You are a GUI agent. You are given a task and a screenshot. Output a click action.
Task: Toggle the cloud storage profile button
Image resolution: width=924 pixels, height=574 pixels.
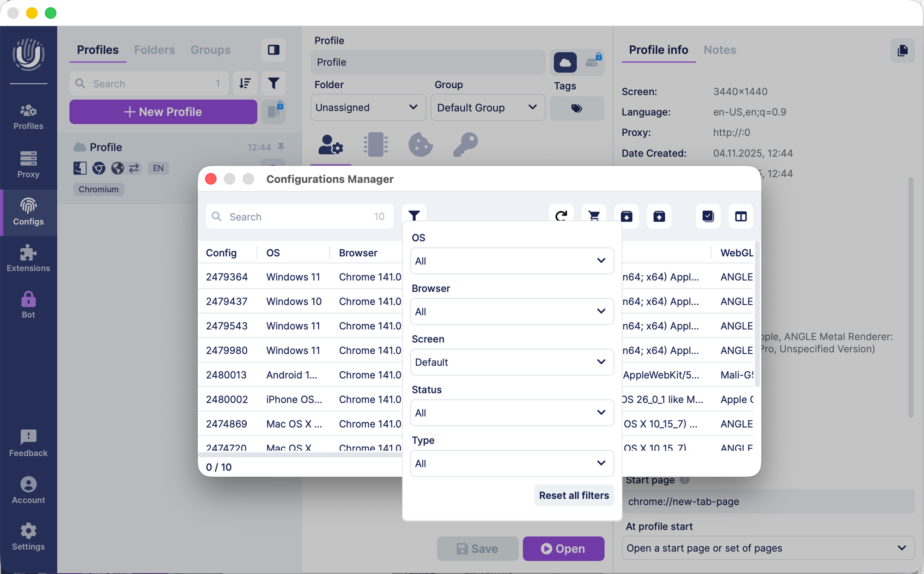565,62
